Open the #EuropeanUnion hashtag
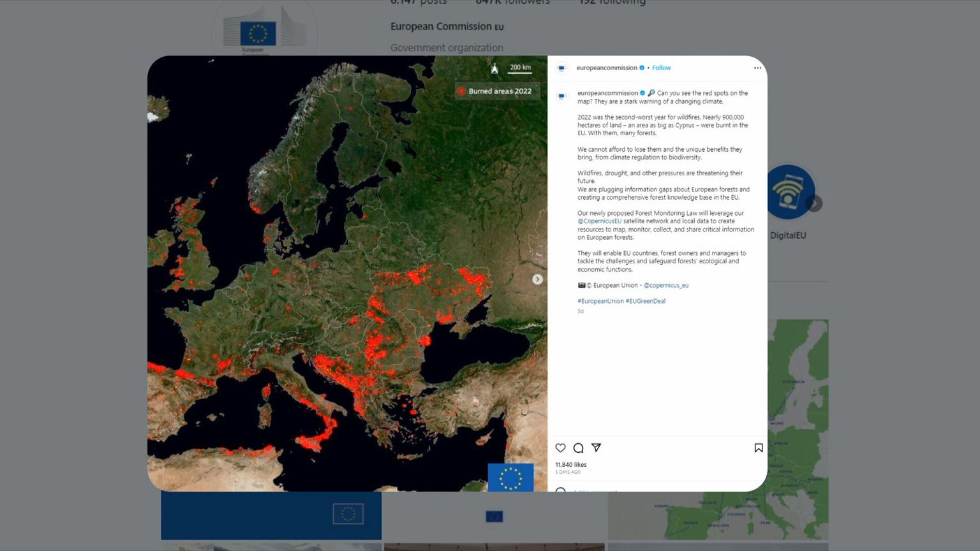This screenshot has height=551, width=980. point(600,301)
